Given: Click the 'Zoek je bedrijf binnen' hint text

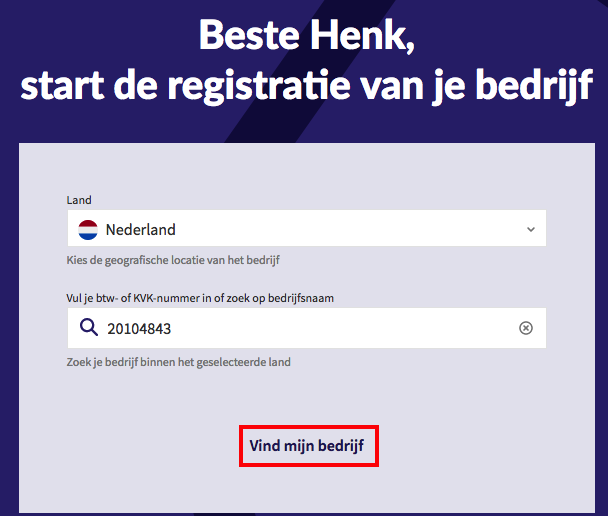Looking at the screenshot, I should coord(179,361).
